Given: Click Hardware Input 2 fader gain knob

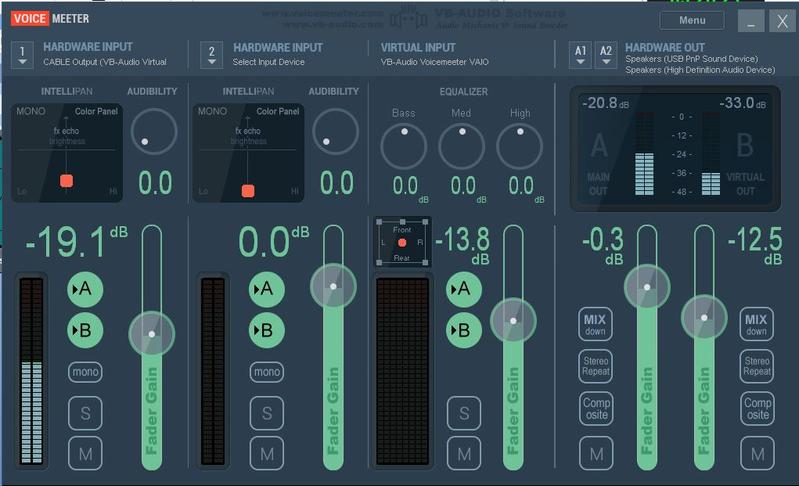Looking at the screenshot, I should (x=333, y=286).
